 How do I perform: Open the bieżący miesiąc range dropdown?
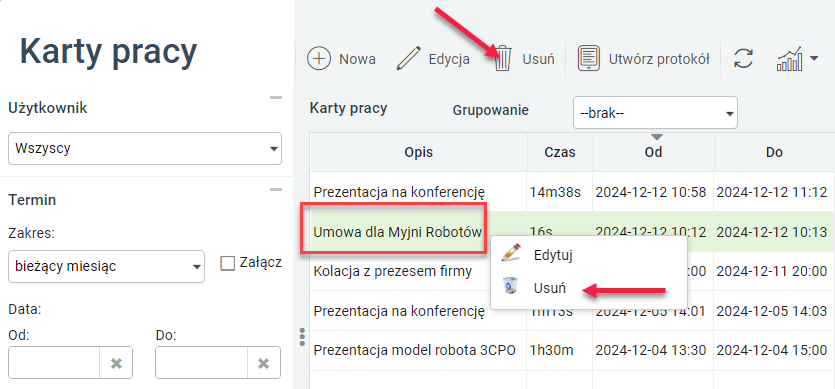(x=107, y=266)
